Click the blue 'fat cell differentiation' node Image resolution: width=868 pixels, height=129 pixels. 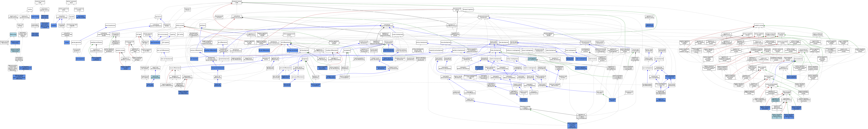point(264,50)
